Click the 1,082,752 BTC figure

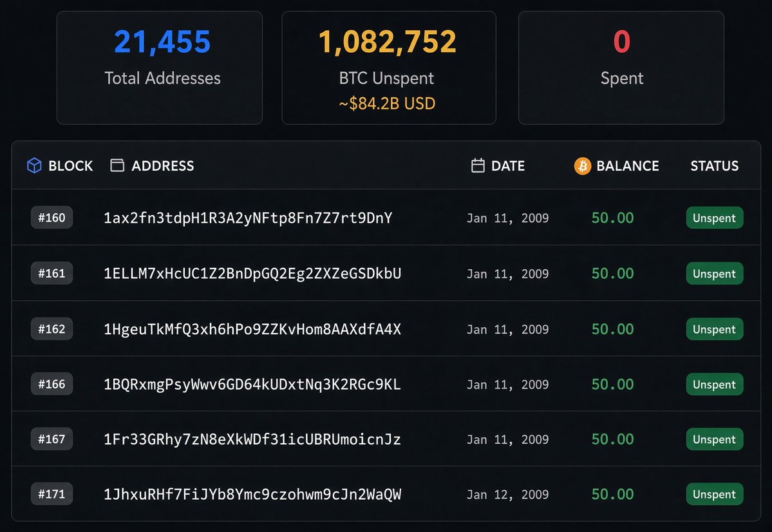click(x=388, y=41)
